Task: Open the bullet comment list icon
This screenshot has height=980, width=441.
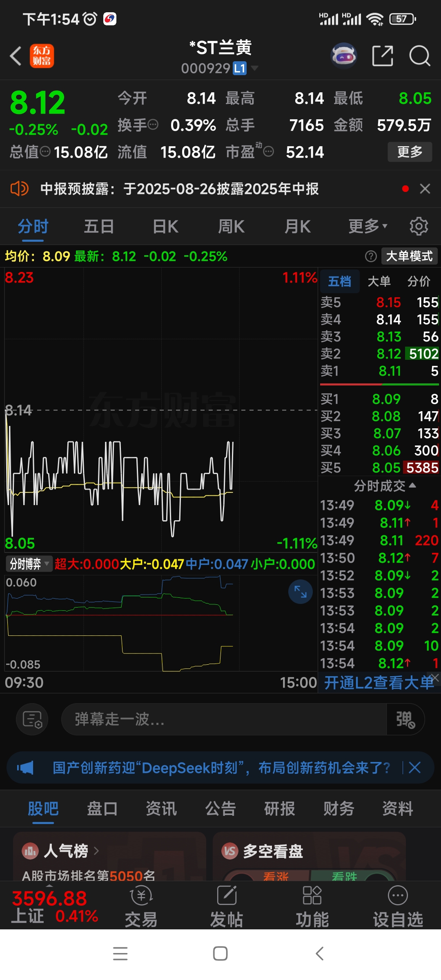Action: click(32, 719)
